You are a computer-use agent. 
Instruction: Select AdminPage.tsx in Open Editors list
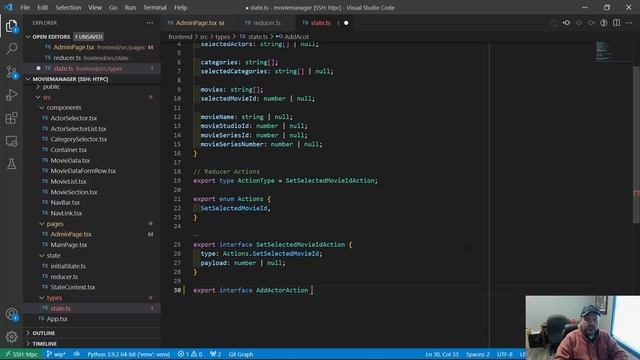tap(92, 47)
